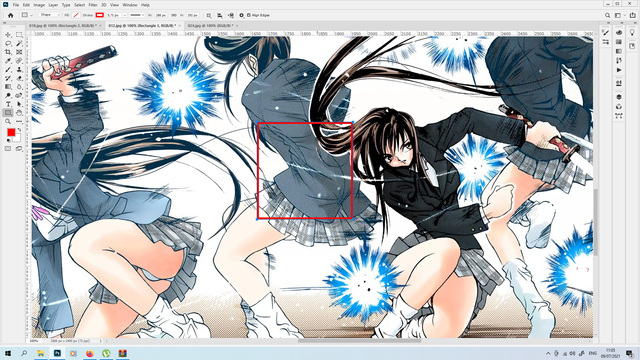The image size is (640, 360).
Task: Select the Move tool
Action: [x=8, y=35]
